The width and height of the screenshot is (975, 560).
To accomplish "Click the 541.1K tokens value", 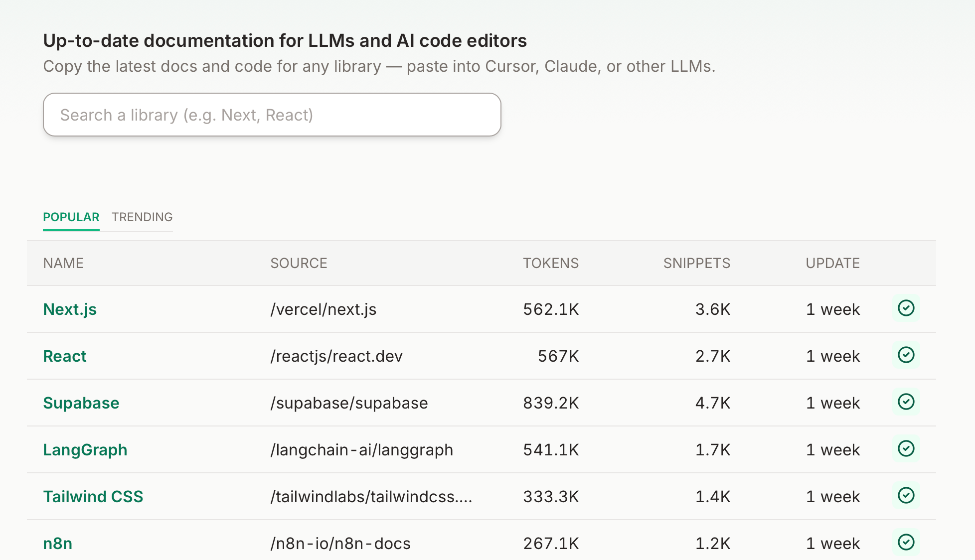I will pyautogui.click(x=551, y=450).
